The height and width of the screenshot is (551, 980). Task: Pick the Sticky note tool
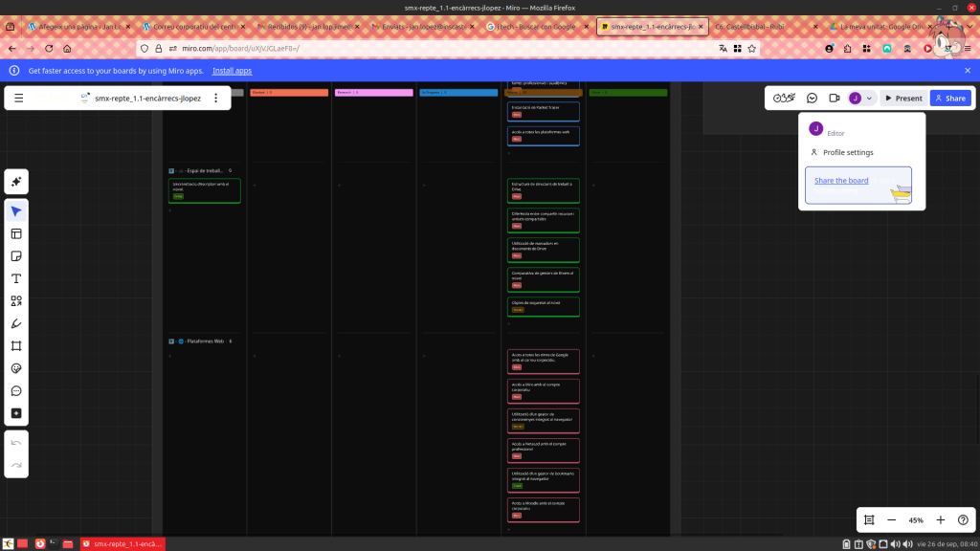pyautogui.click(x=16, y=256)
